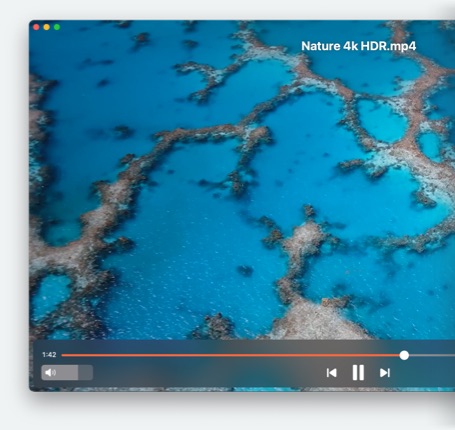Pause the video playback

pyautogui.click(x=358, y=372)
